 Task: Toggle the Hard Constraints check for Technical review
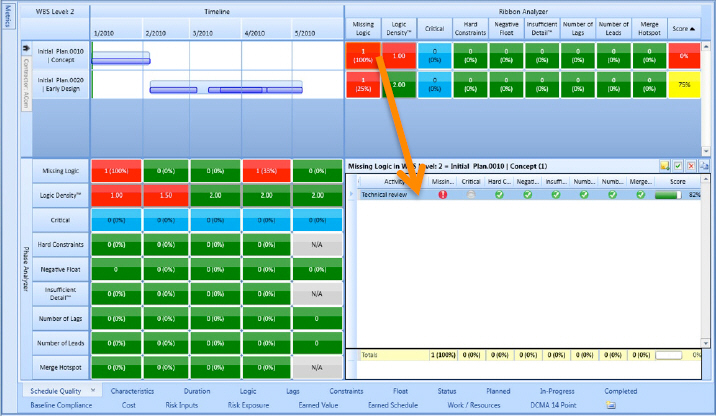coord(498,195)
